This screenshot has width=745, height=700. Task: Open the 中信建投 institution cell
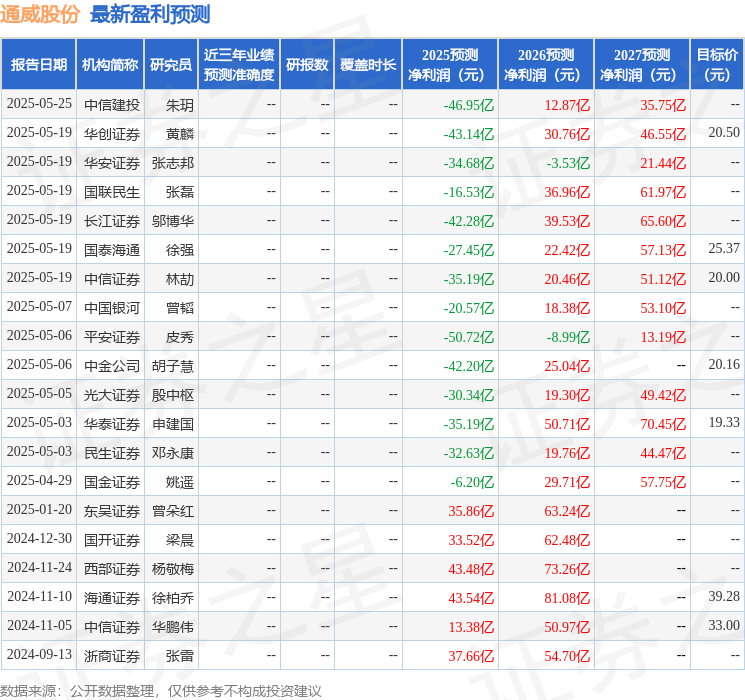[111, 104]
